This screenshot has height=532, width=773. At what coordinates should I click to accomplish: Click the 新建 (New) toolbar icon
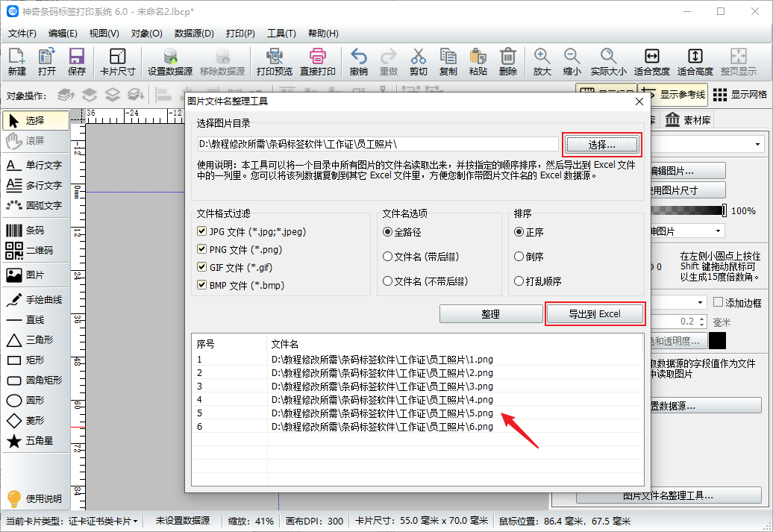(x=16, y=61)
